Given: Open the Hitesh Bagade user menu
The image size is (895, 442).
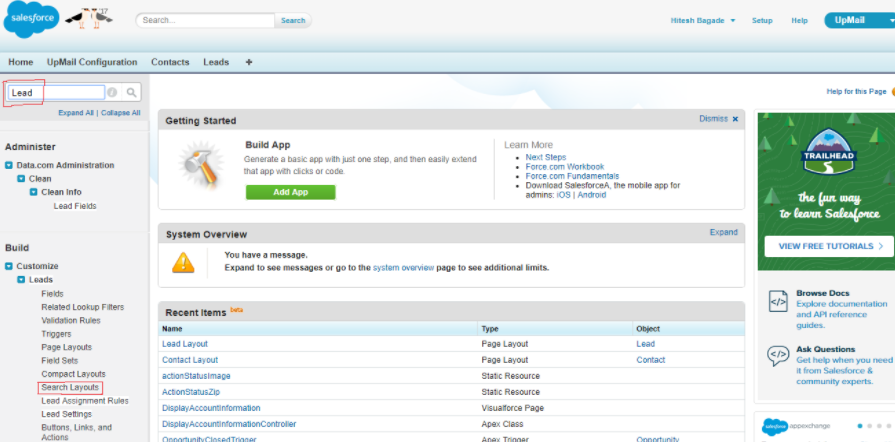Looking at the screenshot, I should 703,21.
